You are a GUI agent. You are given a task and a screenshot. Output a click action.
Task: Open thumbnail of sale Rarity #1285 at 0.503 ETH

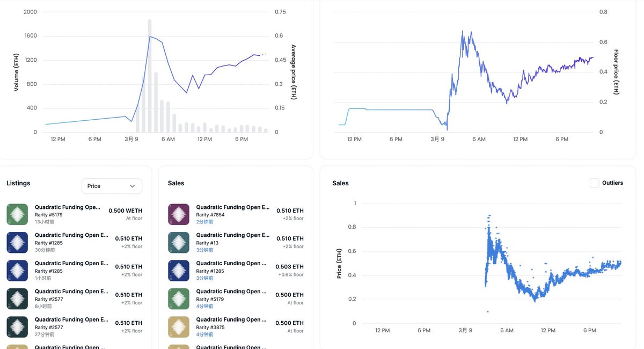[x=179, y=271]
